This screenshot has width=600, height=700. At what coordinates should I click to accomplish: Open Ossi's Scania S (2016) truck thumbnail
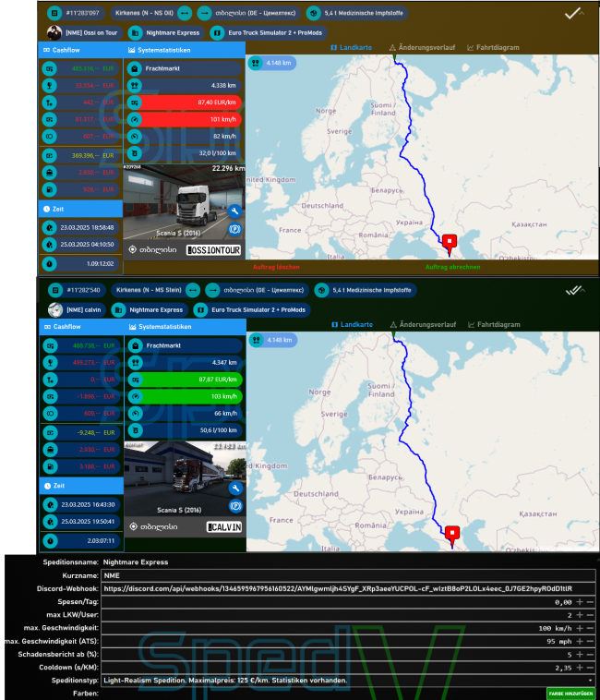(x=184, y=202)
